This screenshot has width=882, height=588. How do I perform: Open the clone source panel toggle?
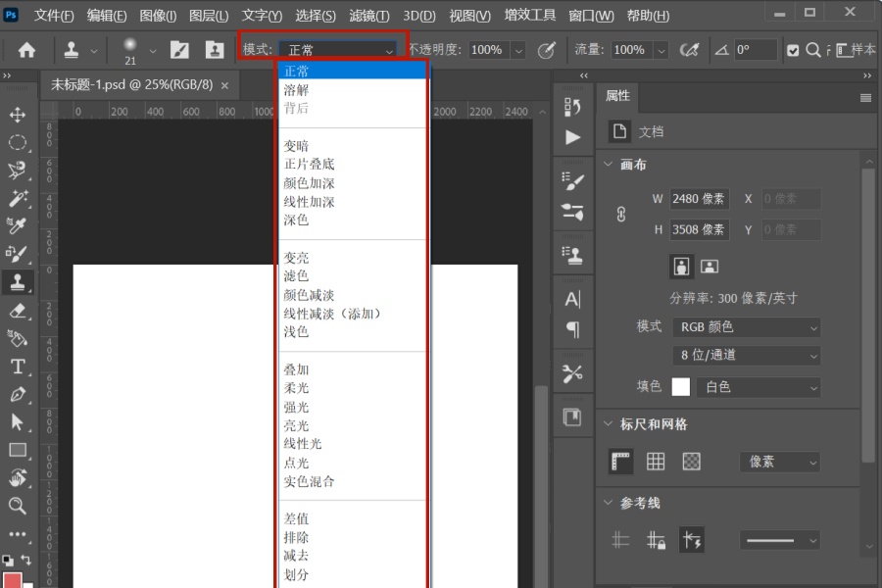click(x=215, y=50)
